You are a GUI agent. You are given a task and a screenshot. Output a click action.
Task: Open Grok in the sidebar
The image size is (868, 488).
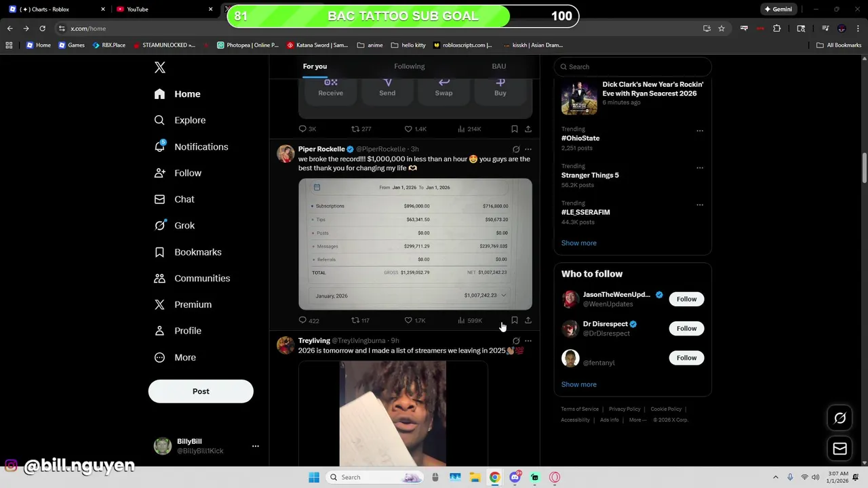174,226
